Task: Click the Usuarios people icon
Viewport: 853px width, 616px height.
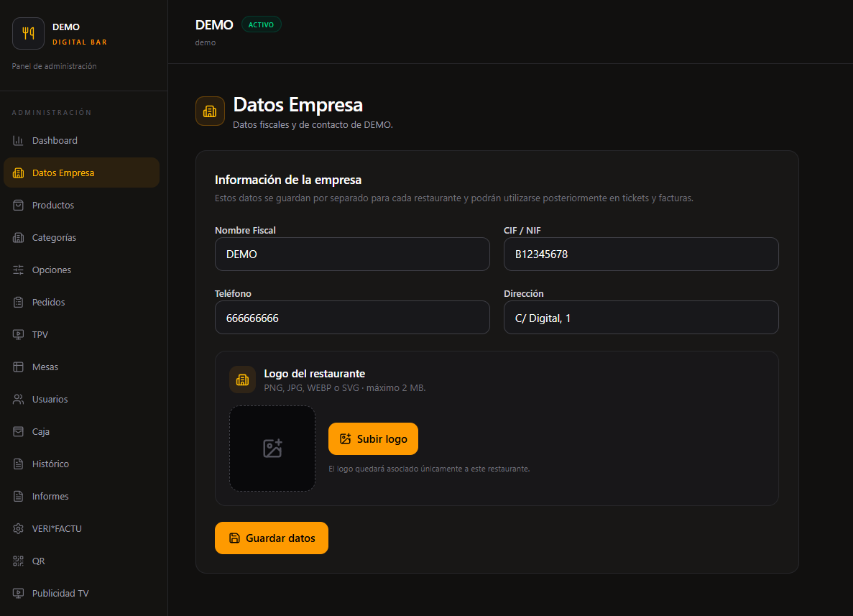Action: point(18,400)
